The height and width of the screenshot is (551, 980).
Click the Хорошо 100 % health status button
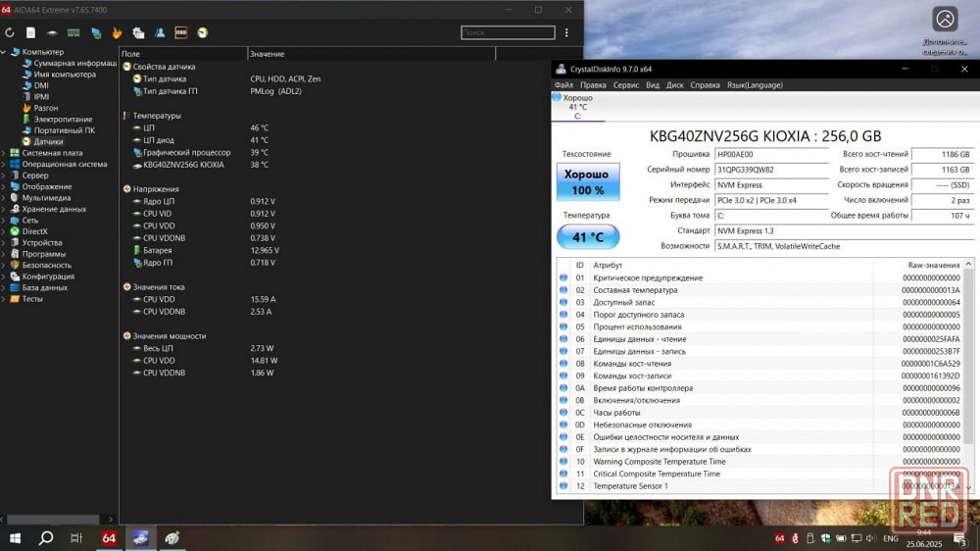pos(588,180)
